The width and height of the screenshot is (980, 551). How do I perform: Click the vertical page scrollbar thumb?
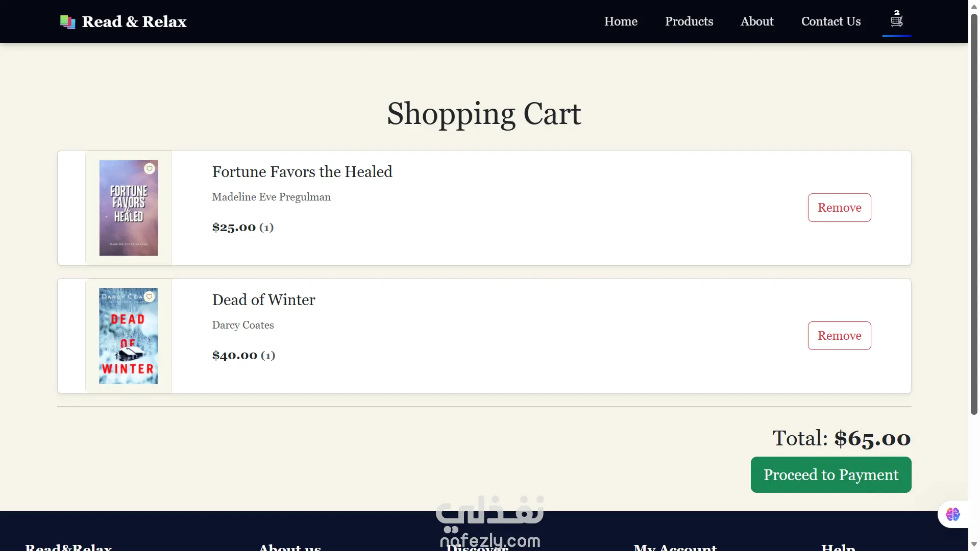coord(974,214)
